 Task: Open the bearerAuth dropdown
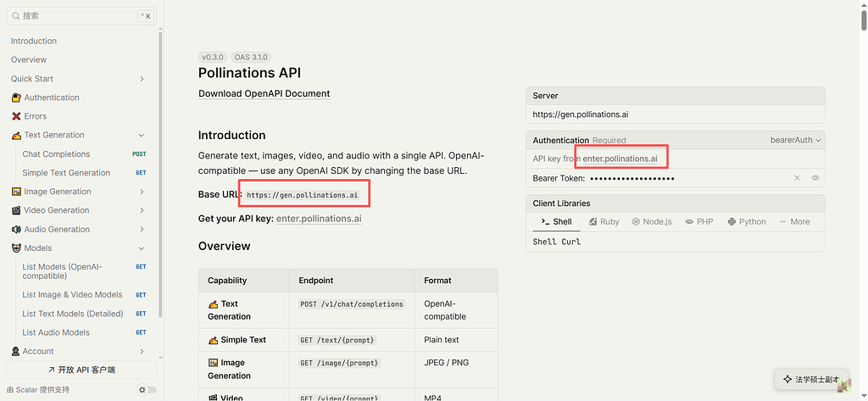click(795, 140)
